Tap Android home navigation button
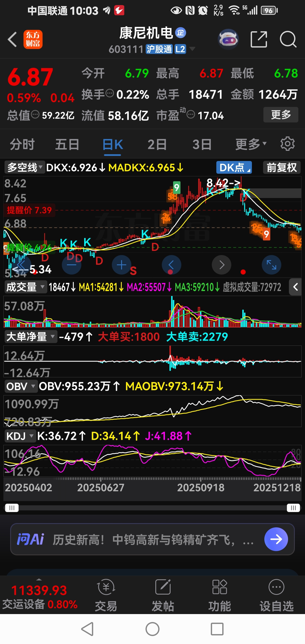 152,629
